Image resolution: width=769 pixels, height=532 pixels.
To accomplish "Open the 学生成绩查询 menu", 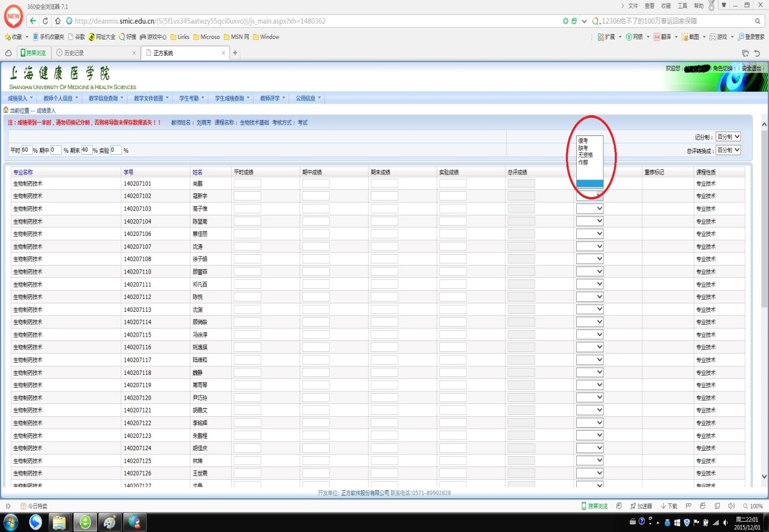I will click(233, 98).
